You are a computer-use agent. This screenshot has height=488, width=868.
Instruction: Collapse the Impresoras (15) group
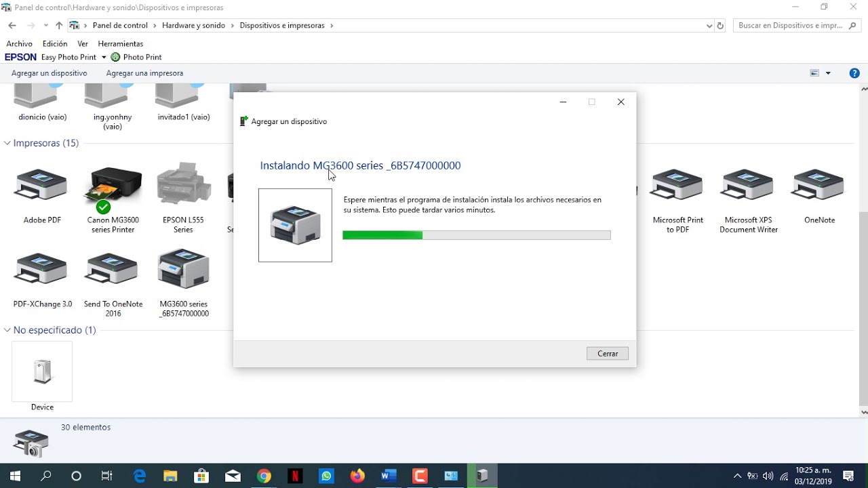point(7,143)
